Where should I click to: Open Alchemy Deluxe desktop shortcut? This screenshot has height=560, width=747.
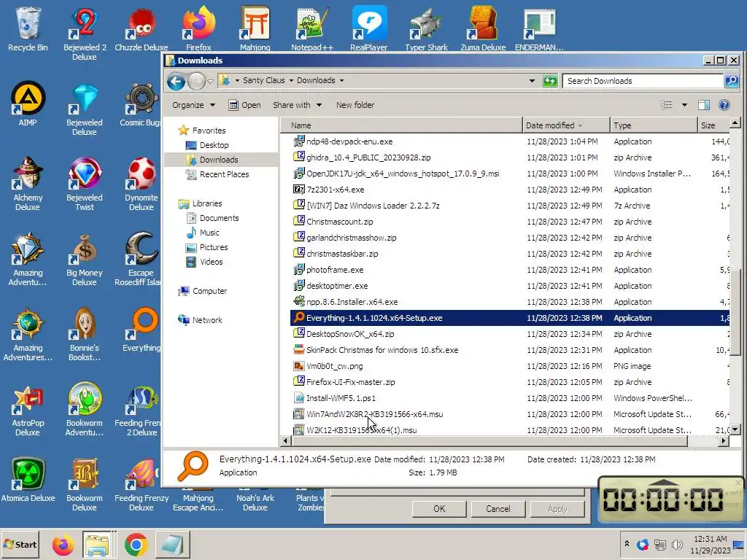click(x=28, y=184)
